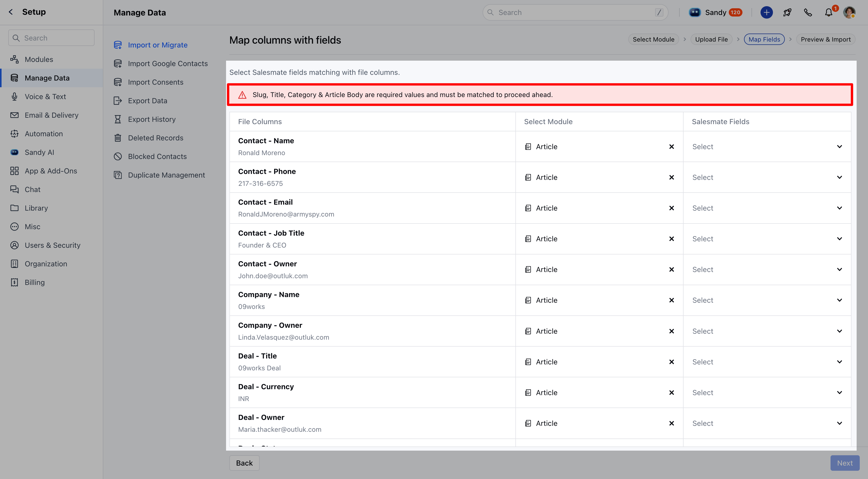
Task: Click the Sandy AI bot icon
Action: click(694, 12)
